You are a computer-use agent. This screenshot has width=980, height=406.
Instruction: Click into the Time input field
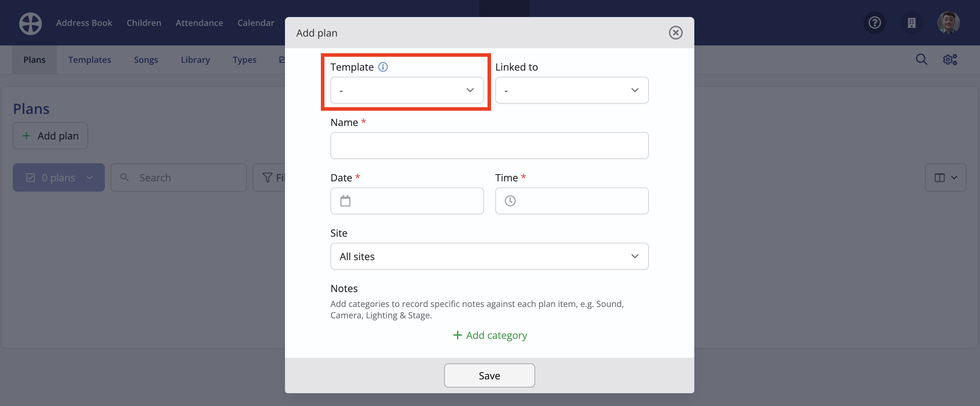pyautogui.click(x=571, y=201)
